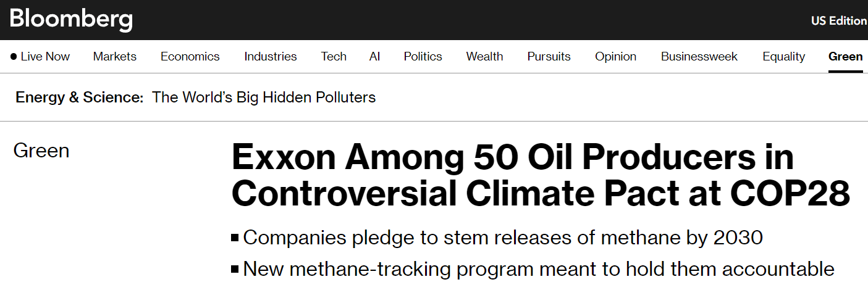Open the Equality section
The height and width of the screenshot is (290, 868).
pyautogui.click(x=783, y=57)
